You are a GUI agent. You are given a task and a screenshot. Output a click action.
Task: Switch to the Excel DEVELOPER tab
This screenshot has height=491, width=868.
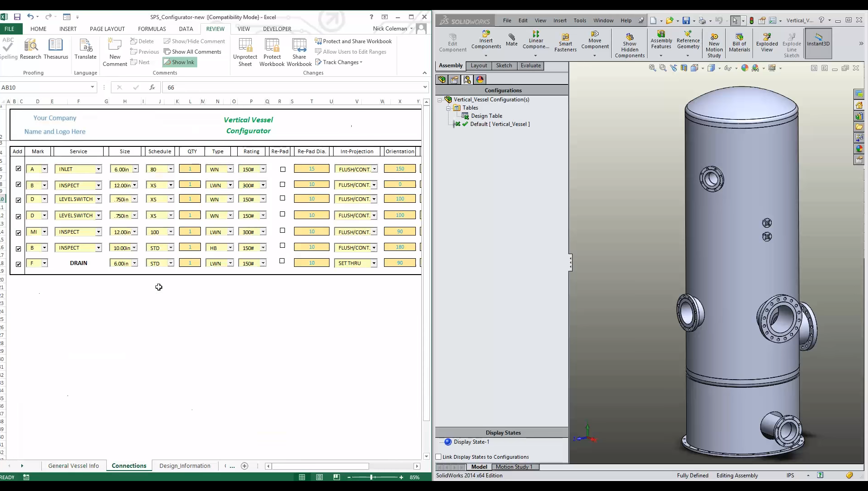coord(277,29)
